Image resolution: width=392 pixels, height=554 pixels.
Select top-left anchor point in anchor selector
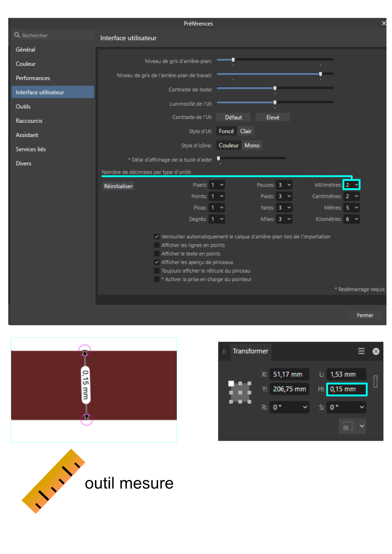231,383
